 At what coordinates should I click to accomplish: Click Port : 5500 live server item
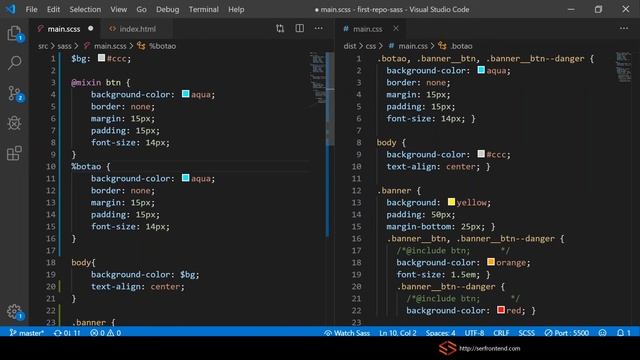pos(567,333)
